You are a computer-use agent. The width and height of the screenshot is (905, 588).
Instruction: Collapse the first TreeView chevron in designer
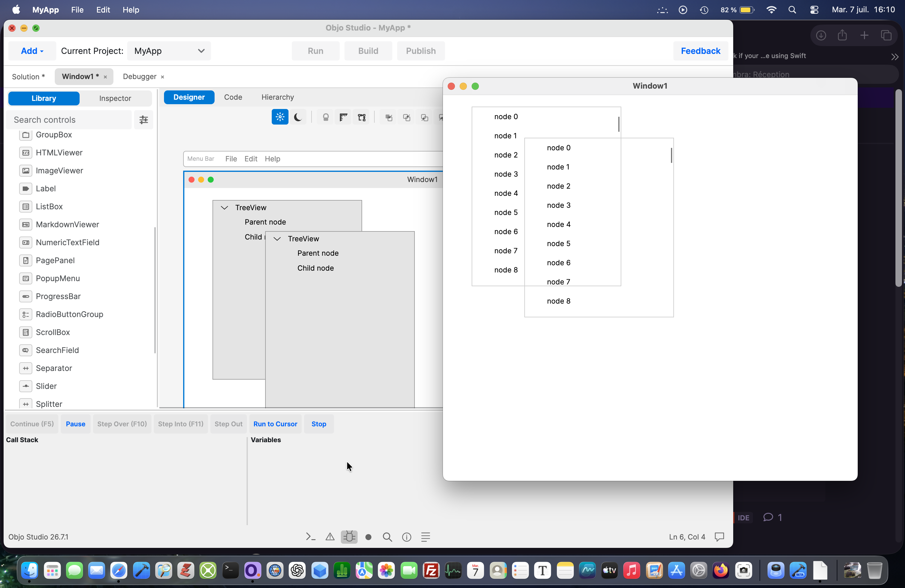click(x=224, y=207)
